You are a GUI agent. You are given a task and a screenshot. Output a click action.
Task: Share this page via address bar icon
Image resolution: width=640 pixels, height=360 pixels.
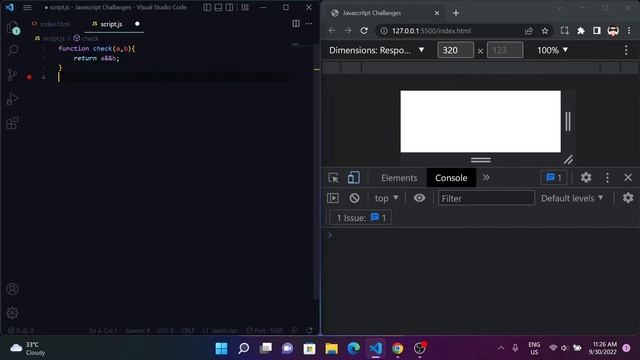coord(529,31)
